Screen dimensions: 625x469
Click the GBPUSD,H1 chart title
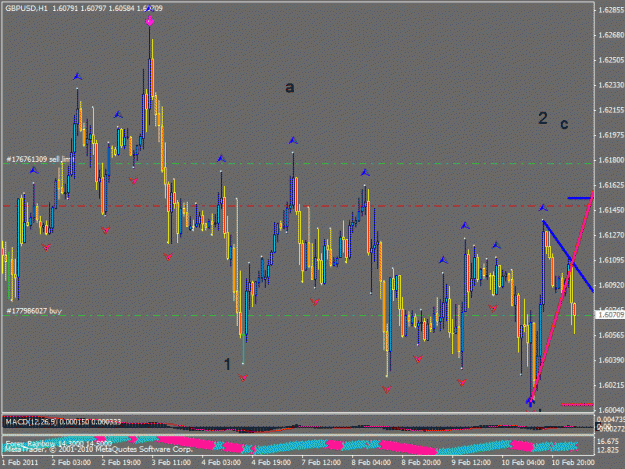26,8
